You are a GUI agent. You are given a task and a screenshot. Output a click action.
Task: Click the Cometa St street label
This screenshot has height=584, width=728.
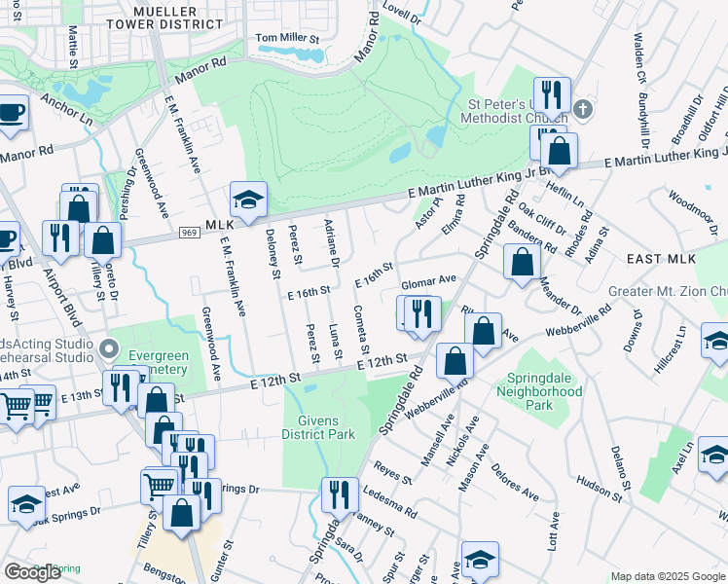362,330
